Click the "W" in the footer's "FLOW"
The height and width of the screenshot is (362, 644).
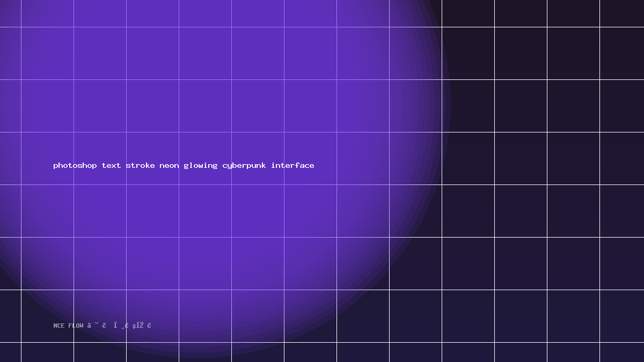[x=82, y=326]
